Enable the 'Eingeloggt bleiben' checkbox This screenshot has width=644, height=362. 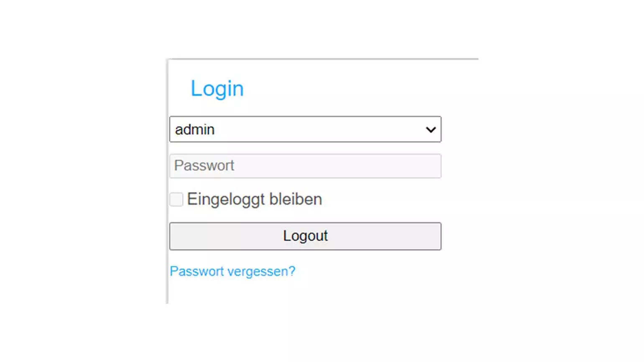point(176,199)
